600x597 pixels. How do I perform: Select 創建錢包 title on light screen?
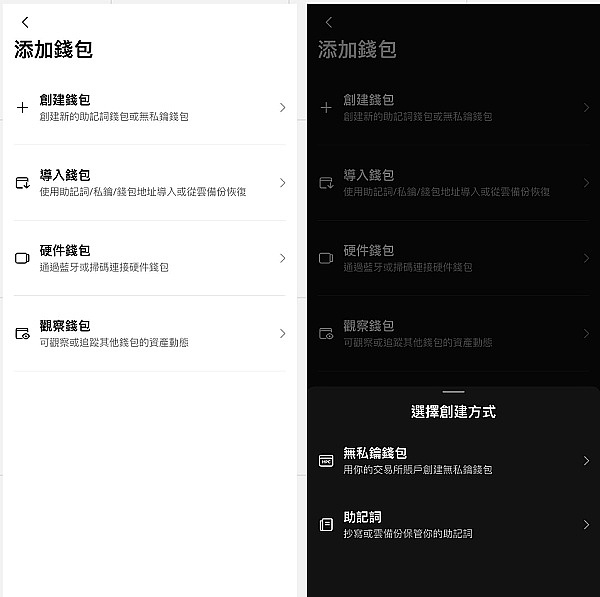coord(65,100)
